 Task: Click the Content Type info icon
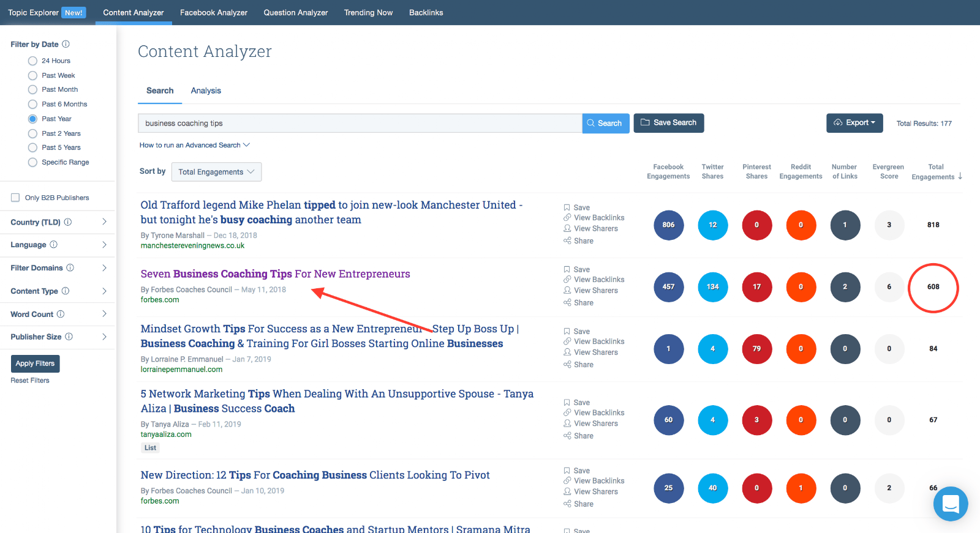[66, 291]
